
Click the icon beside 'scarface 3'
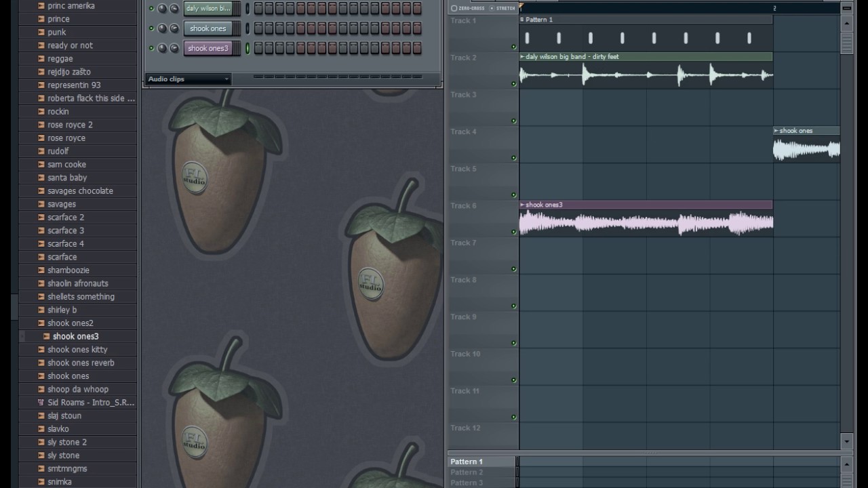41,230
